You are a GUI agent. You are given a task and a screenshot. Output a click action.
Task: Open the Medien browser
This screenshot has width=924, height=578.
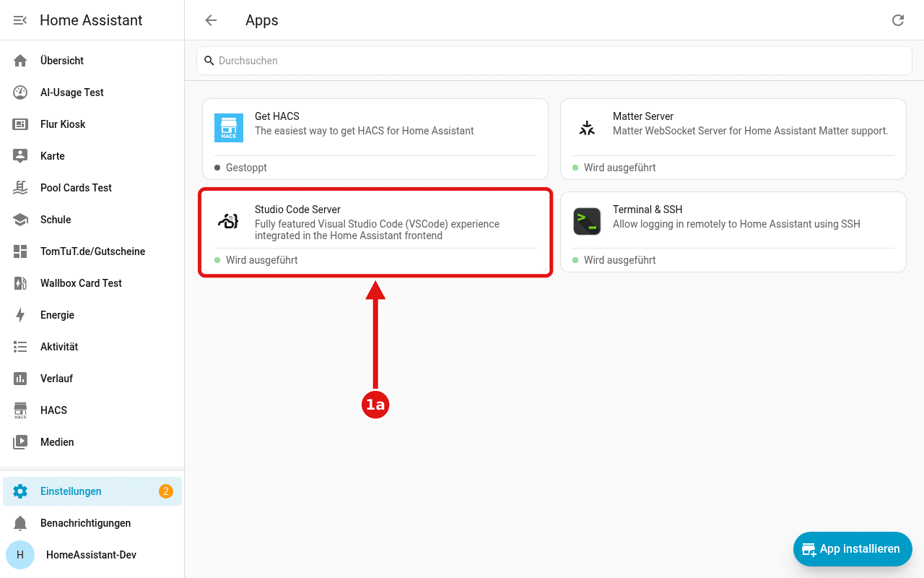tap(92, 442)
